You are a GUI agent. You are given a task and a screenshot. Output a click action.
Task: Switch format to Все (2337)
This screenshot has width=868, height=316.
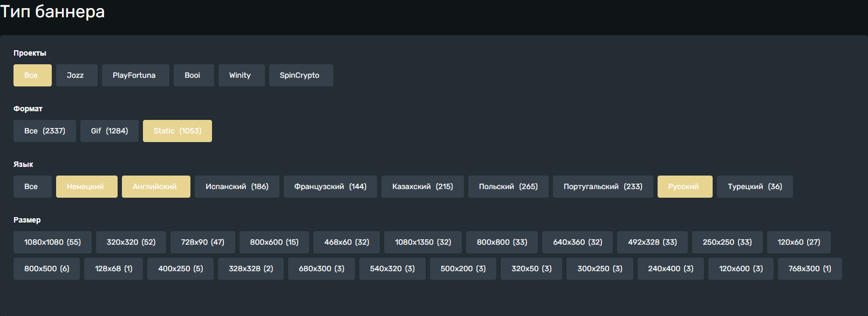tap(45, 131)
